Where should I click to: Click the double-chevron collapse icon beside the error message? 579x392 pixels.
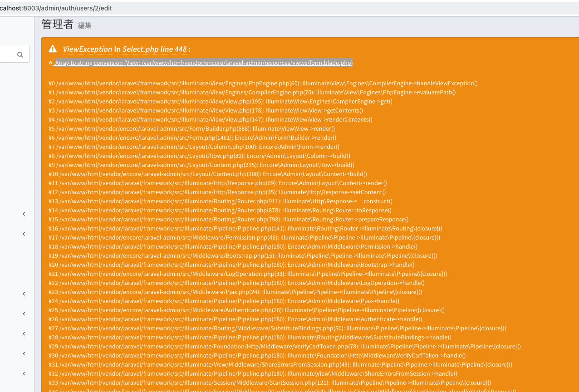pos(50,63)
